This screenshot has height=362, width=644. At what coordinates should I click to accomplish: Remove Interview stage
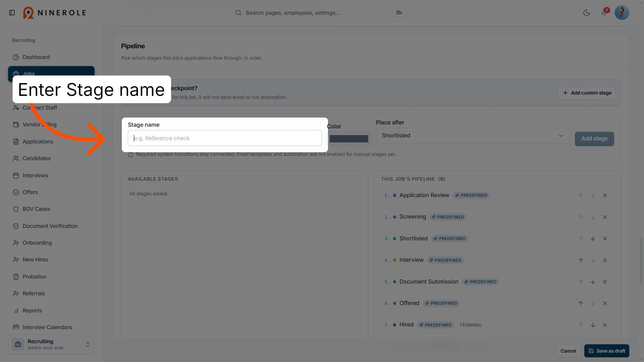click(x=605, y=260)
